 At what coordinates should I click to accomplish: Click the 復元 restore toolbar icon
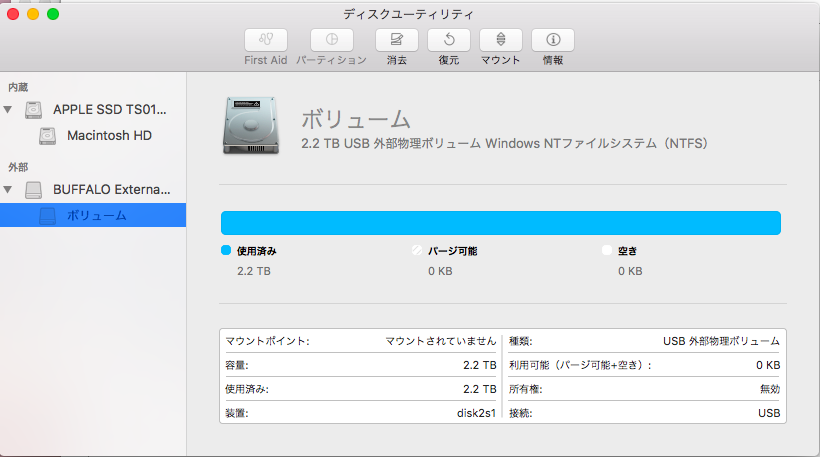pyautogui.click(x=449, y=40)
